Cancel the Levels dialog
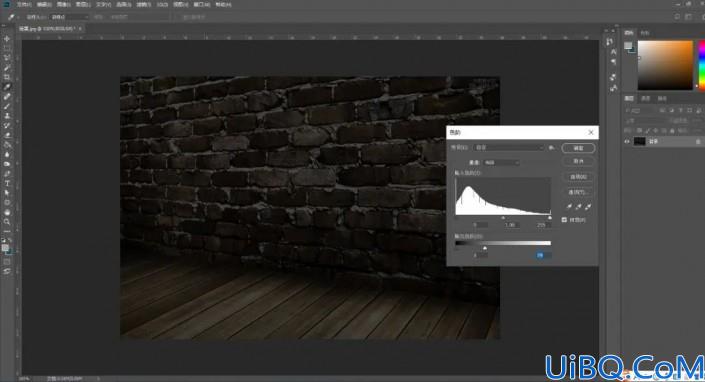Screen dimensions: 705x382 (578, 161)
